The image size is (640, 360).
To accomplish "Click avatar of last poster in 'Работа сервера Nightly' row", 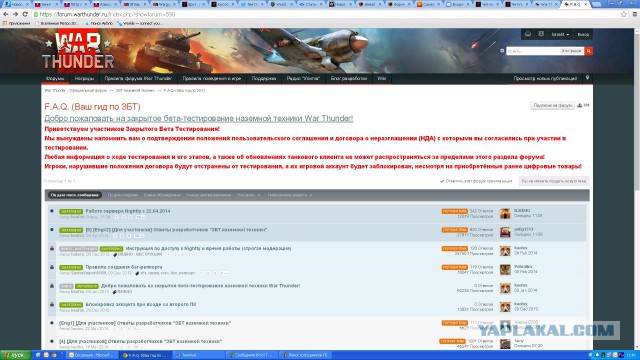I will 505,213.
